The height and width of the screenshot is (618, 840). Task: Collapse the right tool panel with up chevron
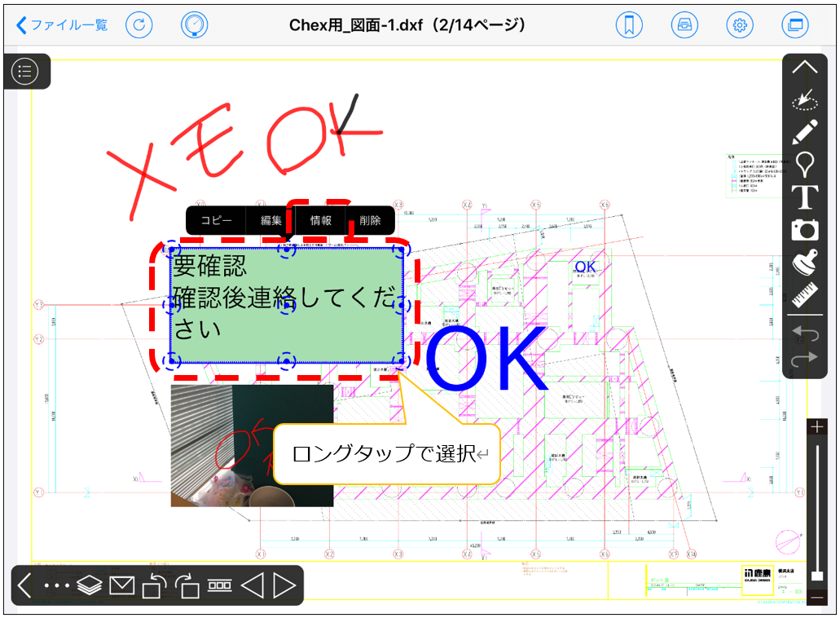[x=805, y=68]
